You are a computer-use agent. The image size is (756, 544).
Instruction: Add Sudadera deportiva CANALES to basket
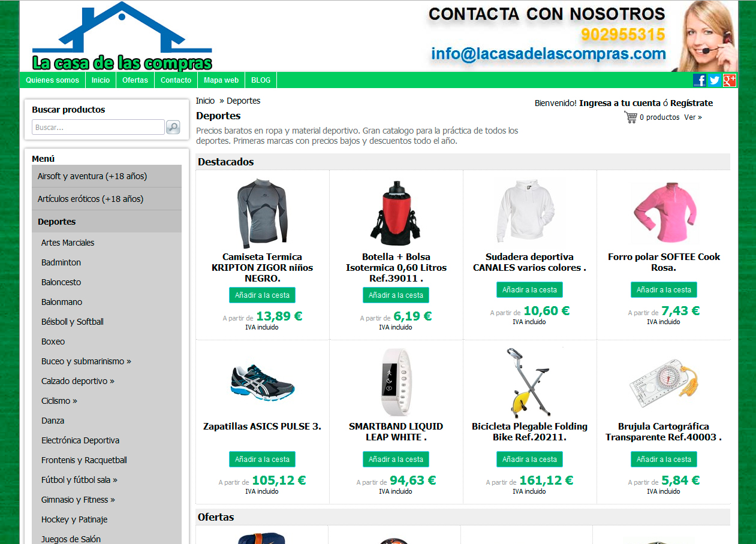click(529, 290)
